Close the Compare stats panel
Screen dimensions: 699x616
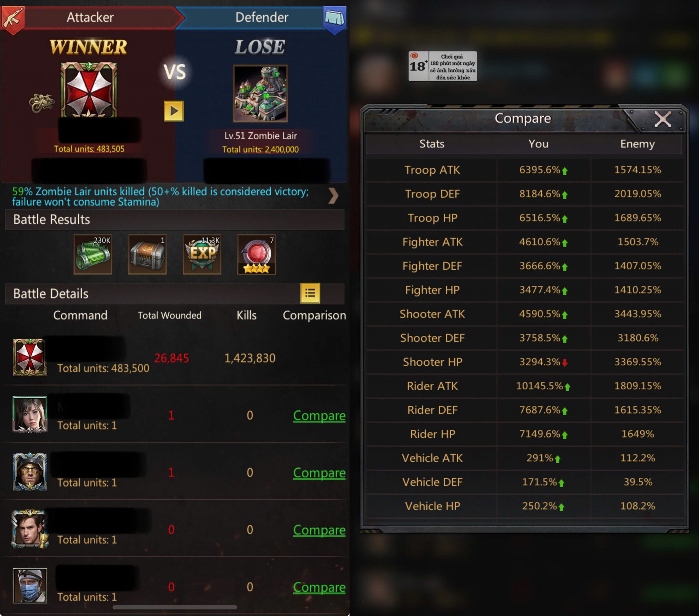(662, 119)
